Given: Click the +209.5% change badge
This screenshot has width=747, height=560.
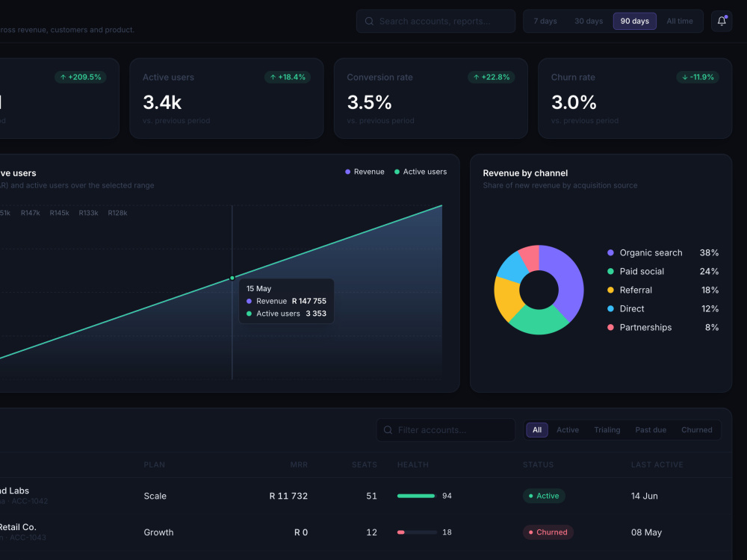Looking at the screenshot, I should (81, 77).
